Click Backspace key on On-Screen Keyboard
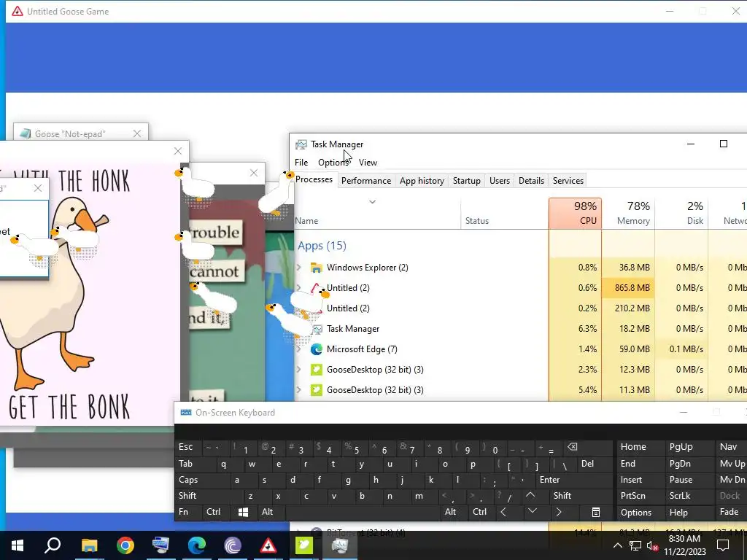 tap(573, 447)
